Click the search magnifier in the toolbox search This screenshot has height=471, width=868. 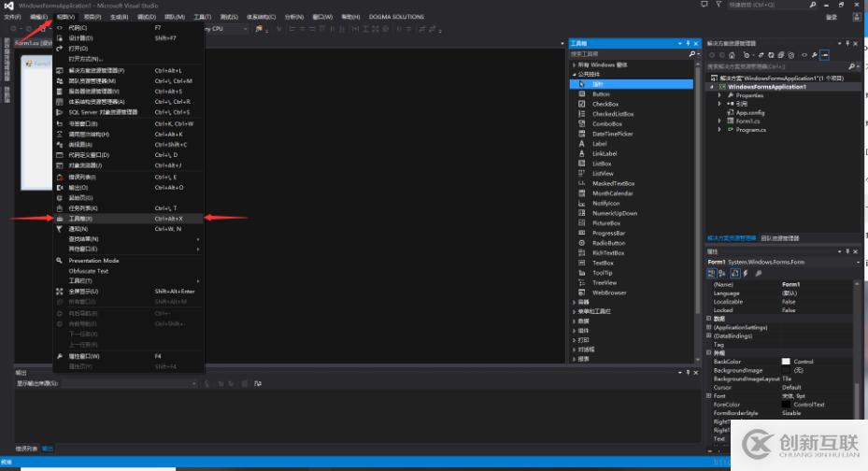pos(692,54)
